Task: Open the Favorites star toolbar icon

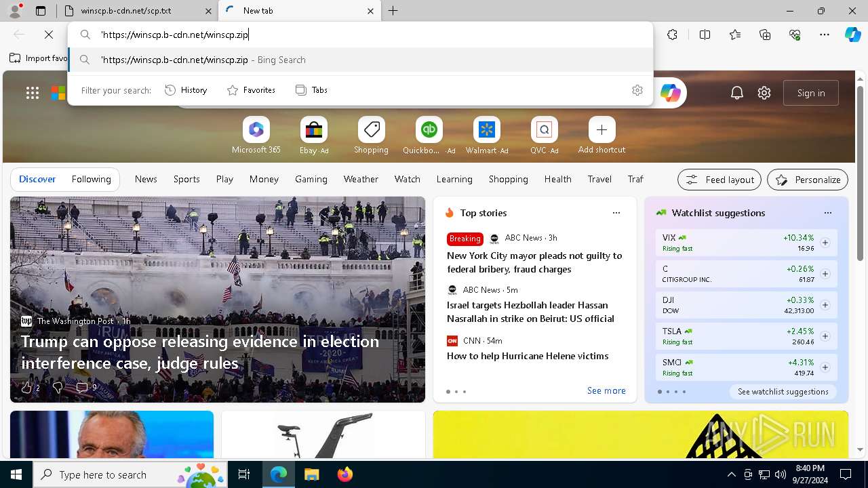Action: click(735, 35)
